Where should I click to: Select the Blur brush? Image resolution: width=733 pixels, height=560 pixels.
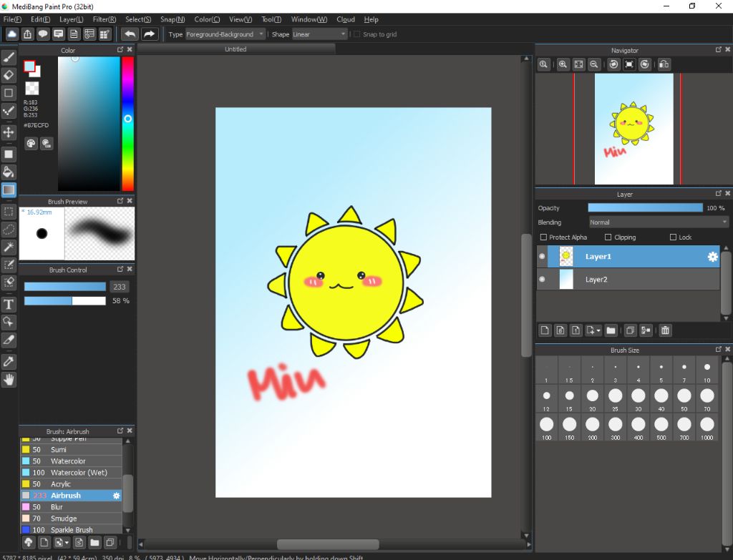[72, 507]
